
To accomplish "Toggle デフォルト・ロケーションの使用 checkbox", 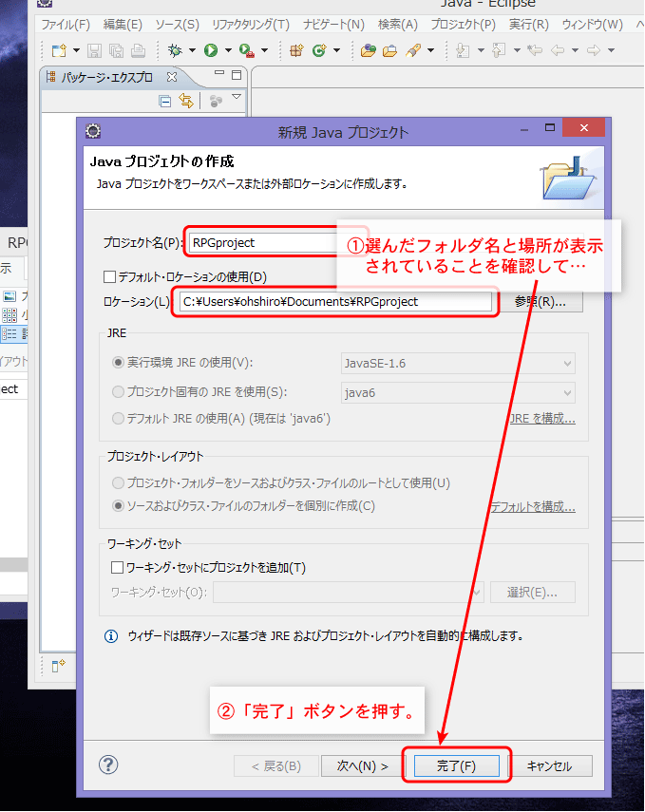I will pyautogui.click(x=109, y=276).
